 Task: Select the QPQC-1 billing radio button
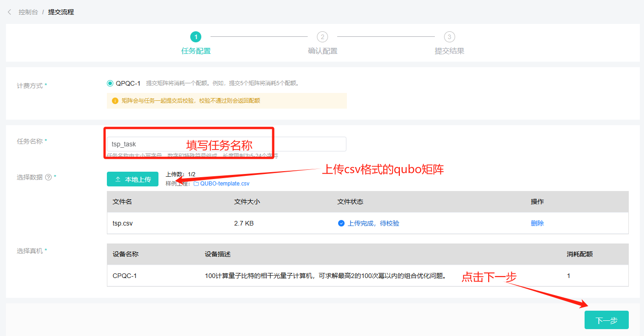(110, 83)
